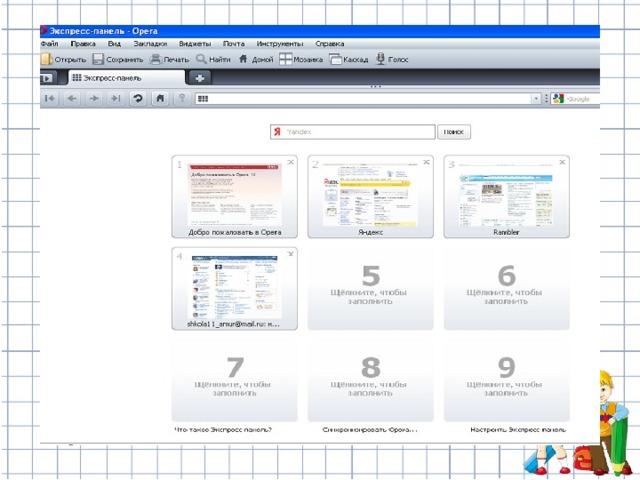
Task: Open the Яндекс Speed Dial thumbnail
Action: [x=371, y=196]
